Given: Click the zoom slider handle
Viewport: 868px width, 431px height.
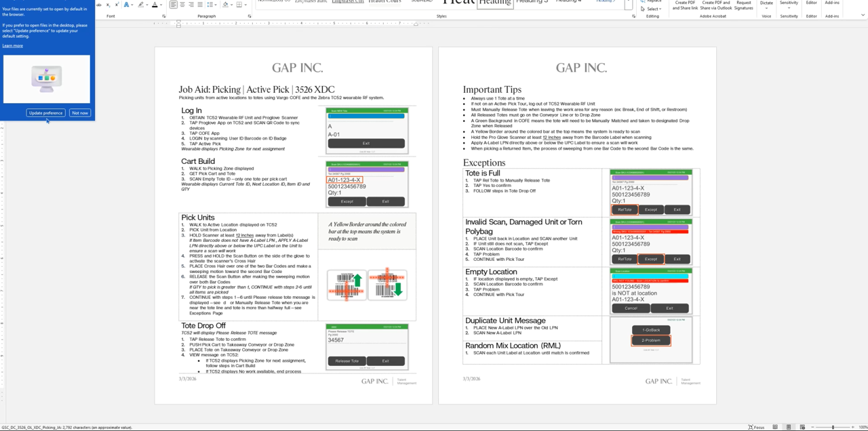Looking at the screenshot, I should coord(833,427).
